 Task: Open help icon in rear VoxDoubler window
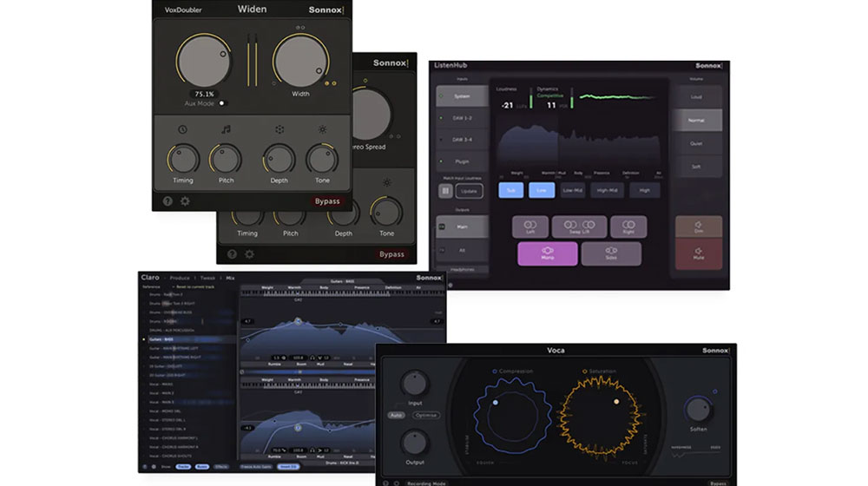232,254
